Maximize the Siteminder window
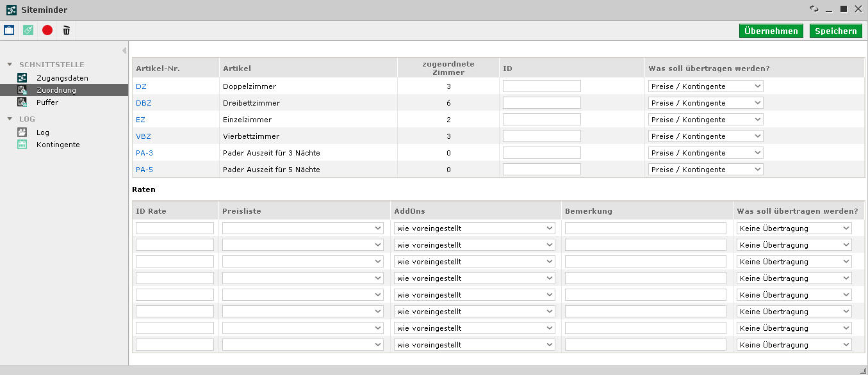Viewport: 868px width, 375px height. click(x=844, y=9)
